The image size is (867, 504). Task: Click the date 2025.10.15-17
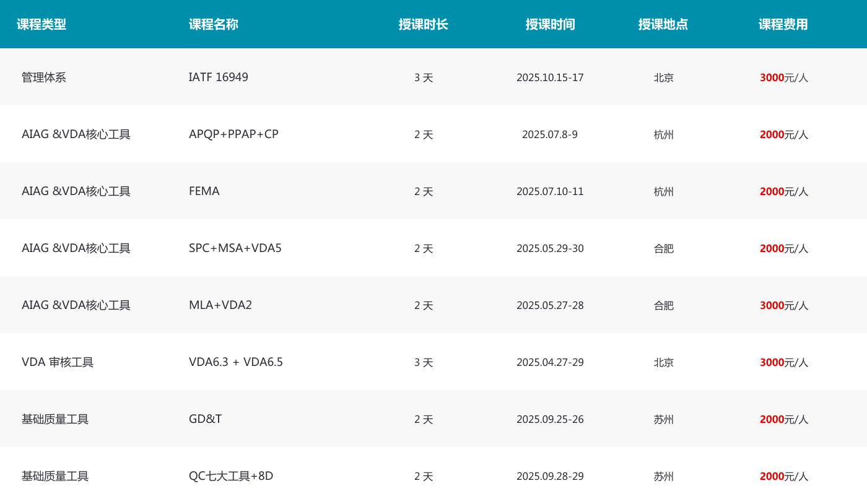click(x=550, y=78)
